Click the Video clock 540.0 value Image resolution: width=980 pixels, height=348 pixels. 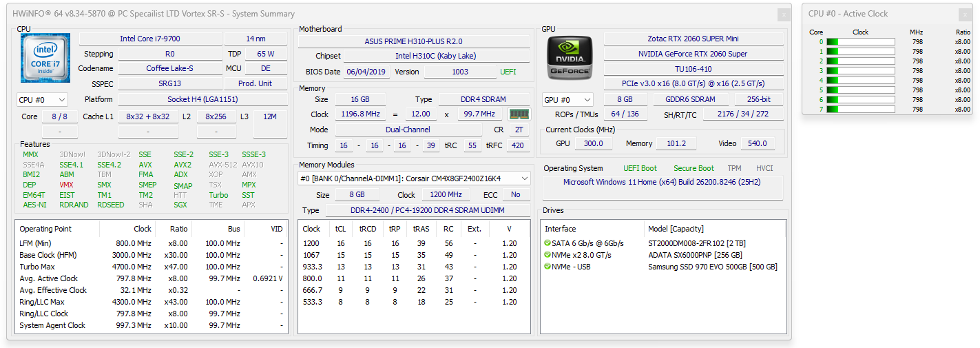[x=757, y=143]
